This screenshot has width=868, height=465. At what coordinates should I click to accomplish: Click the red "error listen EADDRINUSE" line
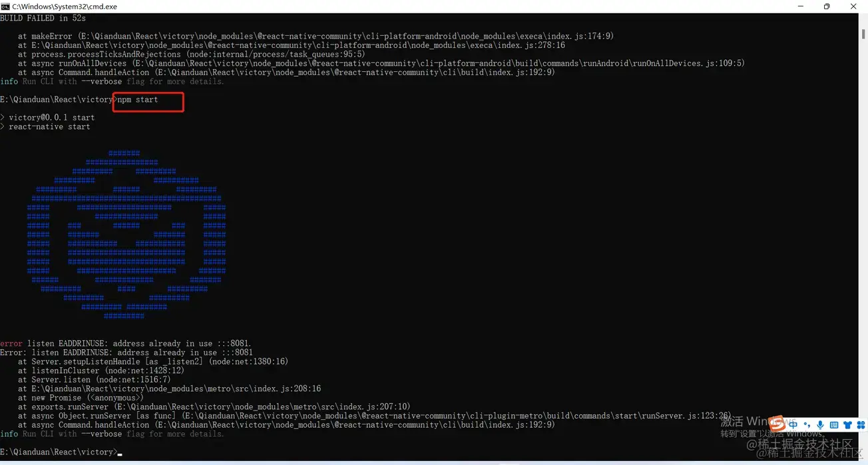[126, 344]
